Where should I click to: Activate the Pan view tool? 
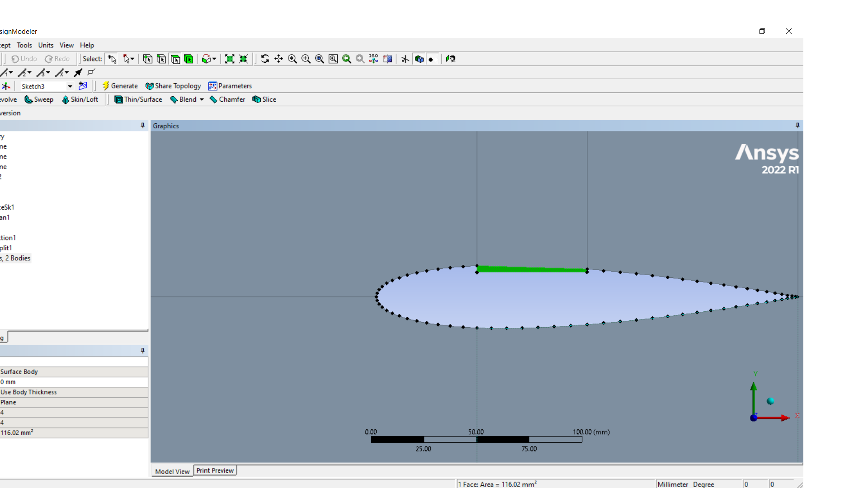278,59
